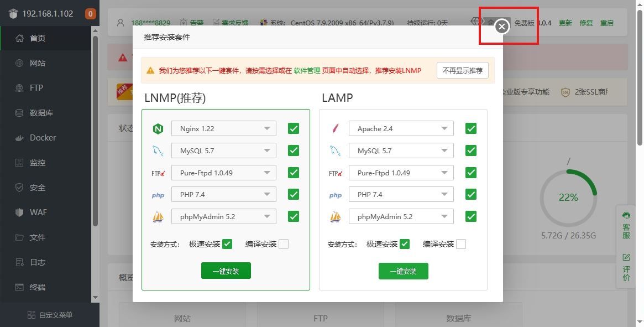Click the phpMyAdmin sailboat icon in LNMP
Screen dimensions: 644x327
tap(158, 217)
